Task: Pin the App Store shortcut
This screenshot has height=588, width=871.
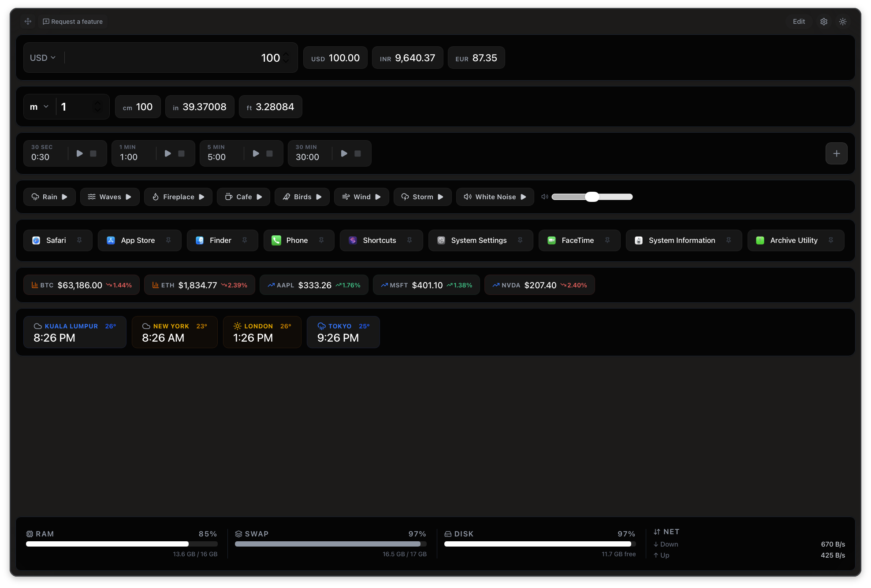Action: pos(168,240)
